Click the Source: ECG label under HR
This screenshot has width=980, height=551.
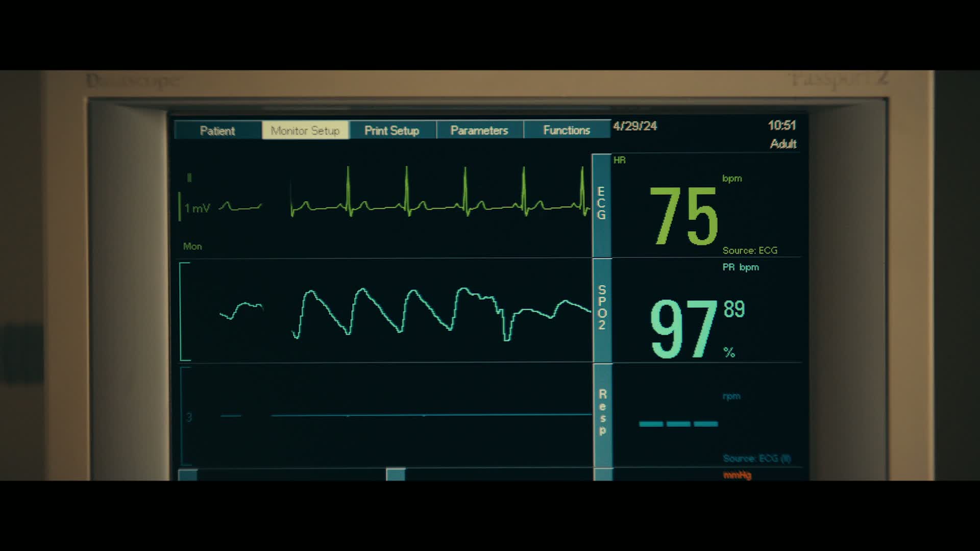[x=750, y=251]
